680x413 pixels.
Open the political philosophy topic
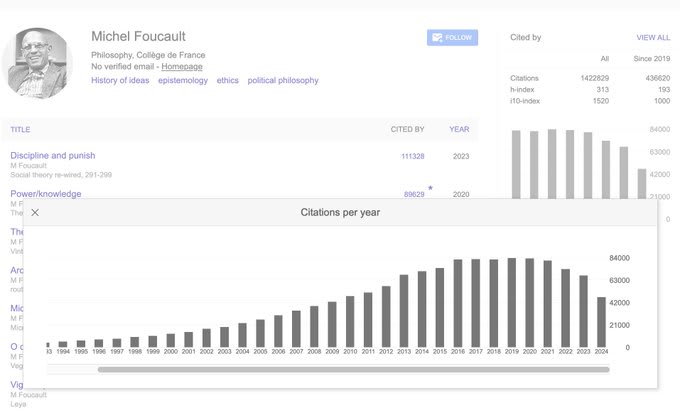(283, 80)
